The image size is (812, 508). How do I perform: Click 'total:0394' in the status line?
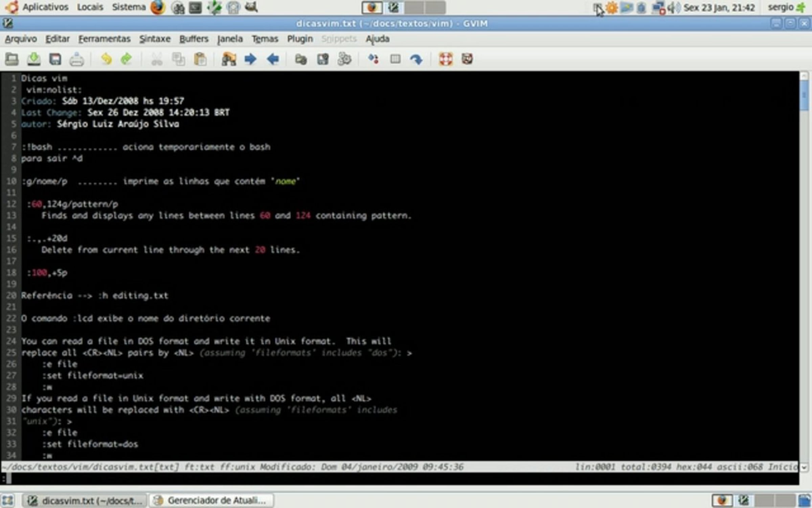click(x=646, y=467)
